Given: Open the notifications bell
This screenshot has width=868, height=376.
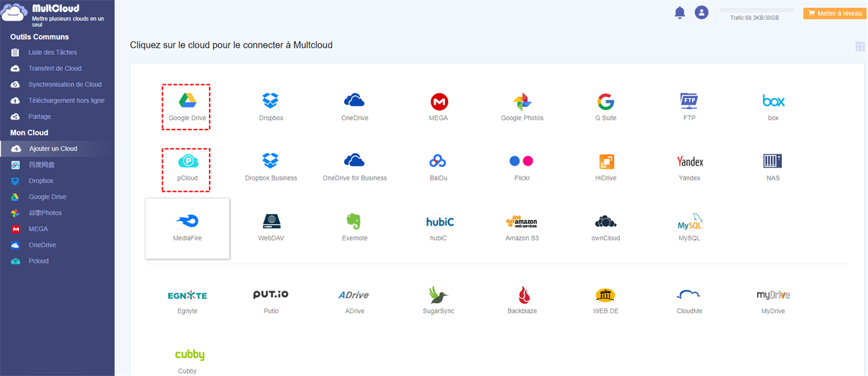Looking at the screenshot, I should point(680,12).
